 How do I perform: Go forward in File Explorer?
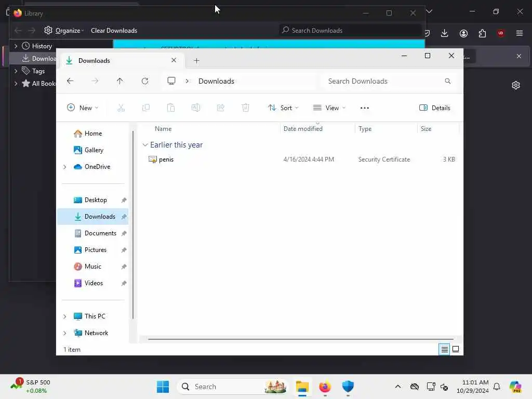point(95,81)
